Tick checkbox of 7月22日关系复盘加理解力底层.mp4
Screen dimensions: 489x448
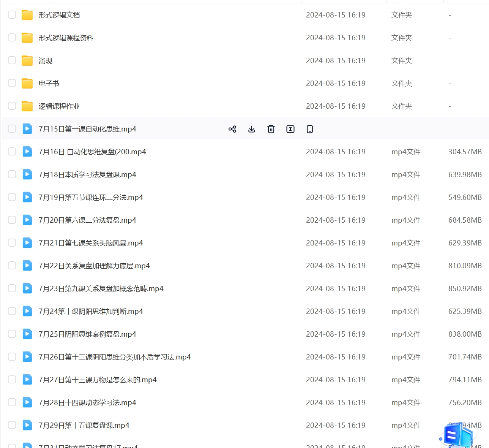pyautogui.click(x=12, y=266)
